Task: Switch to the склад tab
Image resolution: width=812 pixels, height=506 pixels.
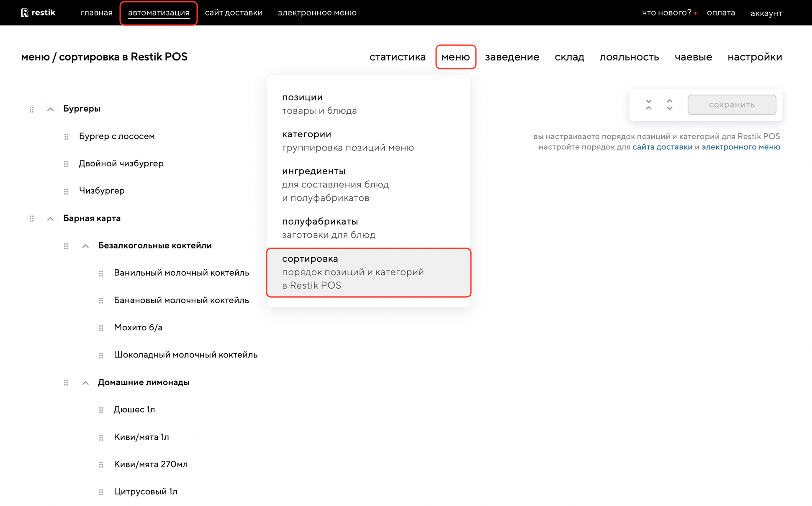Action: (x=569, y=57)
